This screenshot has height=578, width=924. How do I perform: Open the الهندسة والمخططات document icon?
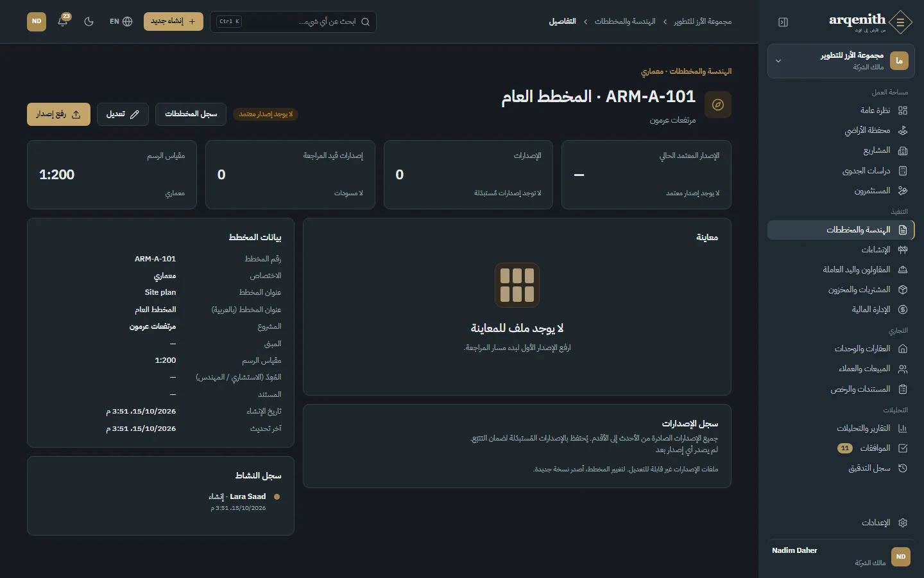click(x=903, y=230)
